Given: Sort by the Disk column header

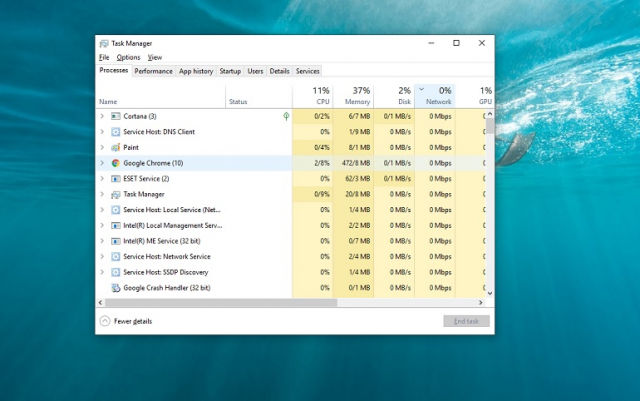Looking at the screenshot, I should coord(394,96).
